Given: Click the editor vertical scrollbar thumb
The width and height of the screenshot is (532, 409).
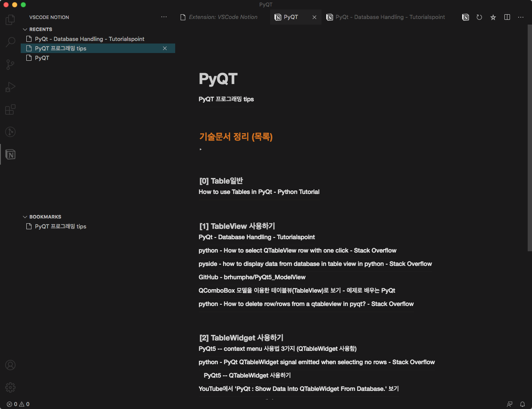Looking at the screenshot, I should 529,138.
